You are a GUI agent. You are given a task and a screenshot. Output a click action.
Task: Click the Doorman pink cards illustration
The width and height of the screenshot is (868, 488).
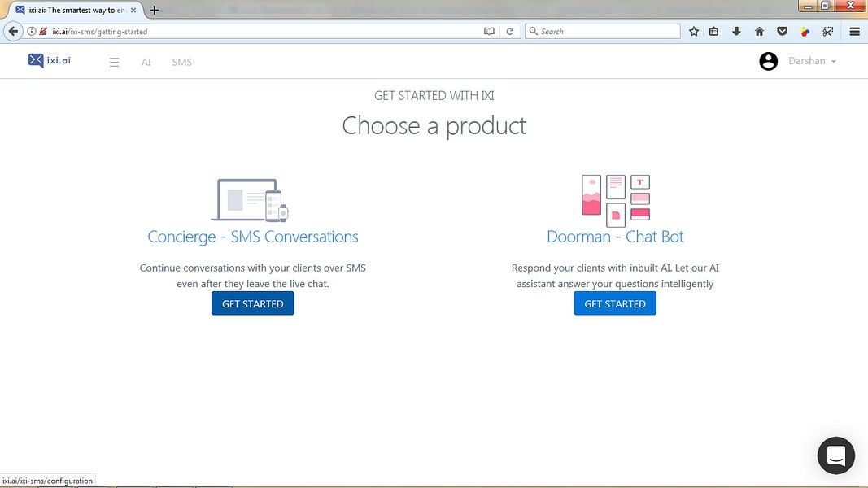coord(616,201)
